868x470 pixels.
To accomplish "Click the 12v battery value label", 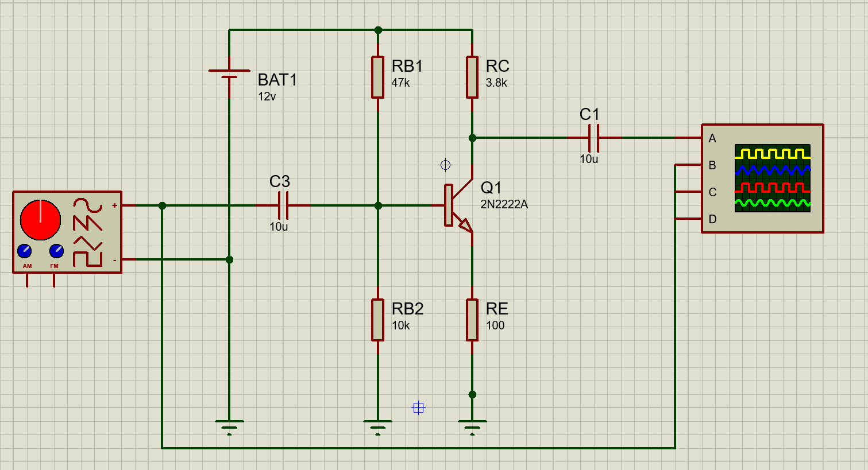I will coord(267,96).
